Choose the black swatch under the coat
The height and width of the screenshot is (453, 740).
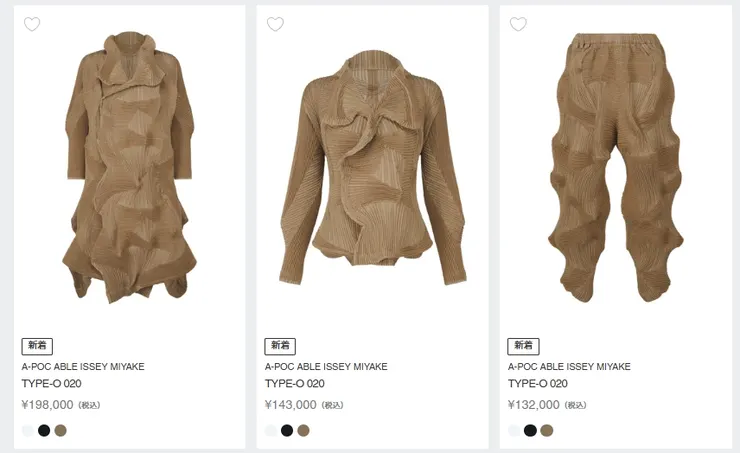point(44,431)
